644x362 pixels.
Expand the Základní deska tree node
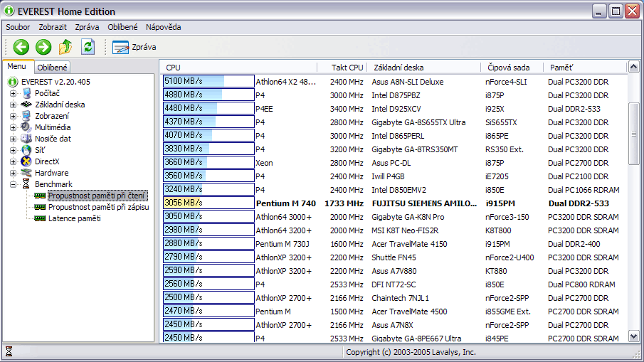click(x=13, y=105)
